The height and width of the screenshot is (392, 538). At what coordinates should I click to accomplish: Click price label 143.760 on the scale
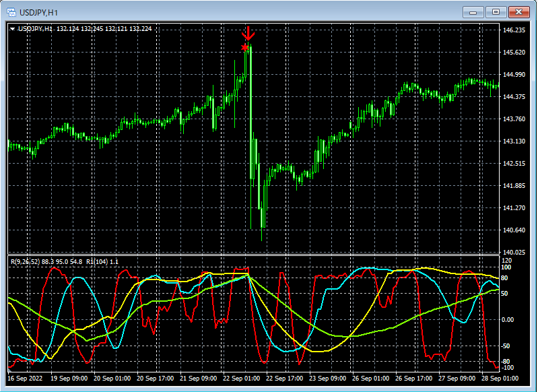tap(514, 119)
